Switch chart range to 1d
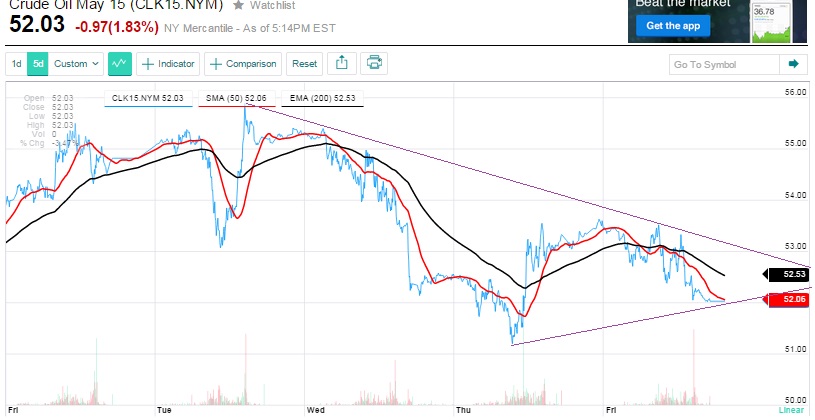The width and height of the screenshot is (815, 420). coord(17,64)
